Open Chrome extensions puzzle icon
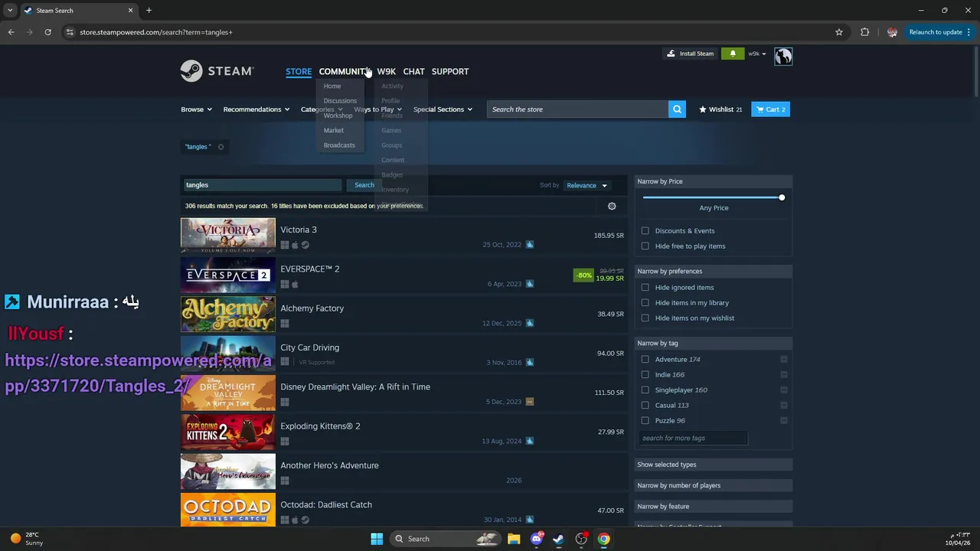The image size is (980, 551). pos(865,32)
